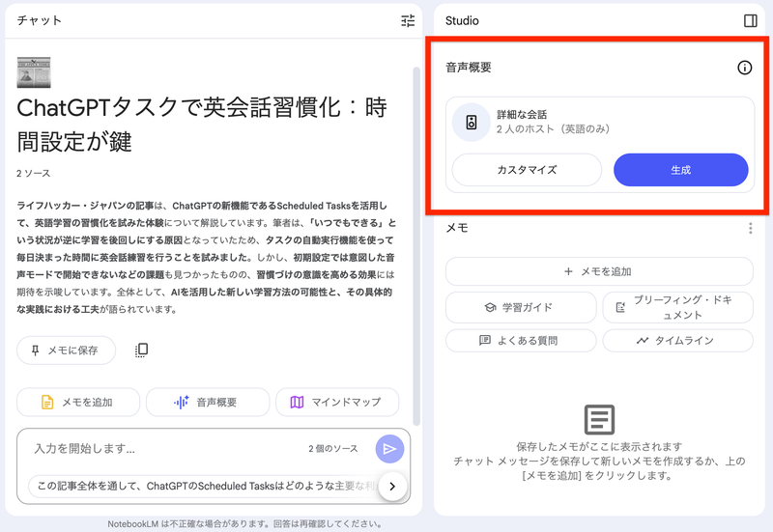Click the ChatGPTタスクで英会話習慣化 title
773x532 pixels.
tap(202, 125)
